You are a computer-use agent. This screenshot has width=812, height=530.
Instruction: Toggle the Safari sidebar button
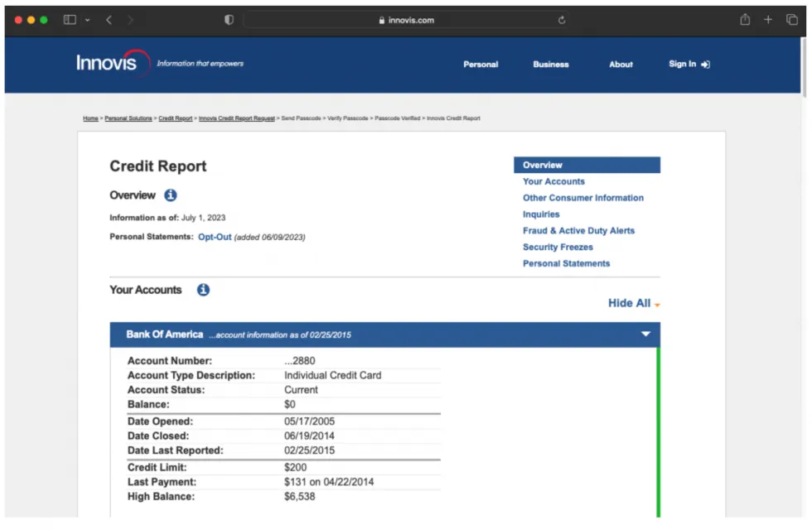[x=70, y=20]
